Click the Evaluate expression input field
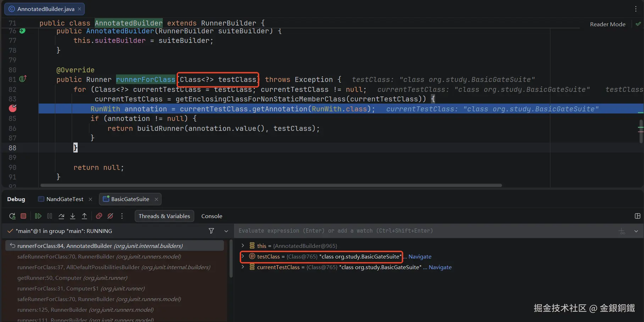This screenshot has height=322, width=644. click(426, 231)
